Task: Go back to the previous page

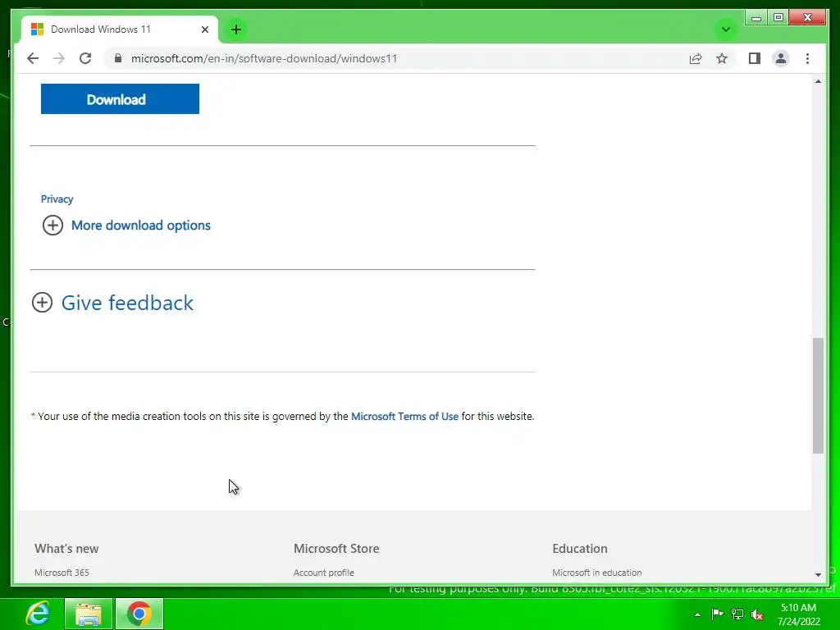Action: [x=33, y=58]
